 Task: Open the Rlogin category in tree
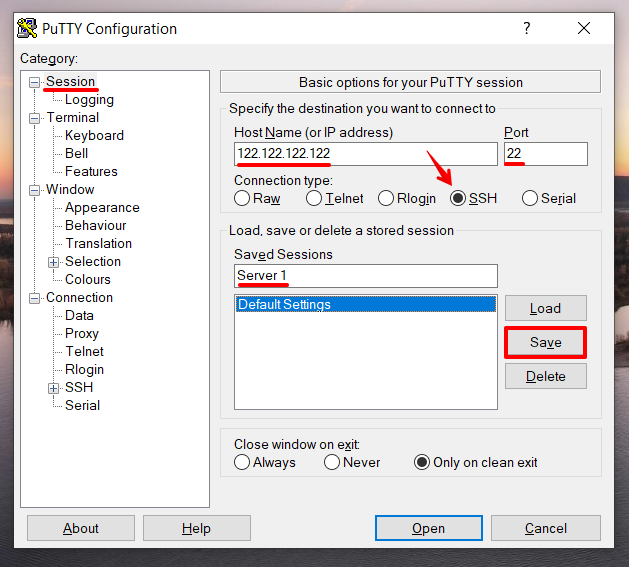(x=85, y=370)
